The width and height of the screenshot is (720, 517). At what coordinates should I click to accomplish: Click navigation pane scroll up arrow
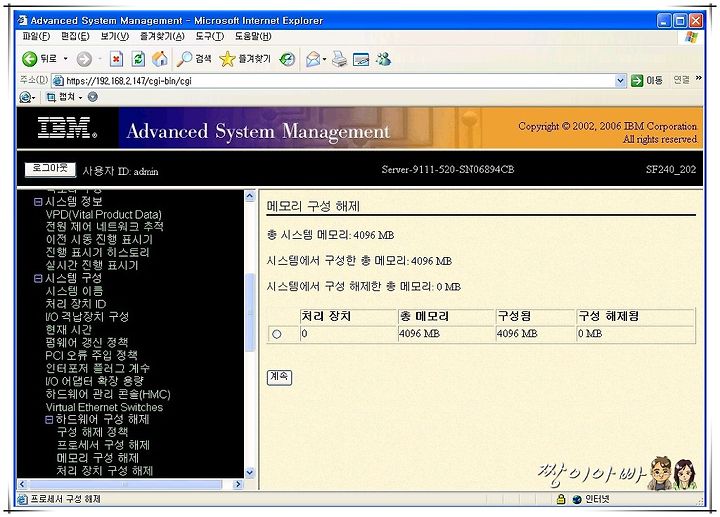[250, 196]
